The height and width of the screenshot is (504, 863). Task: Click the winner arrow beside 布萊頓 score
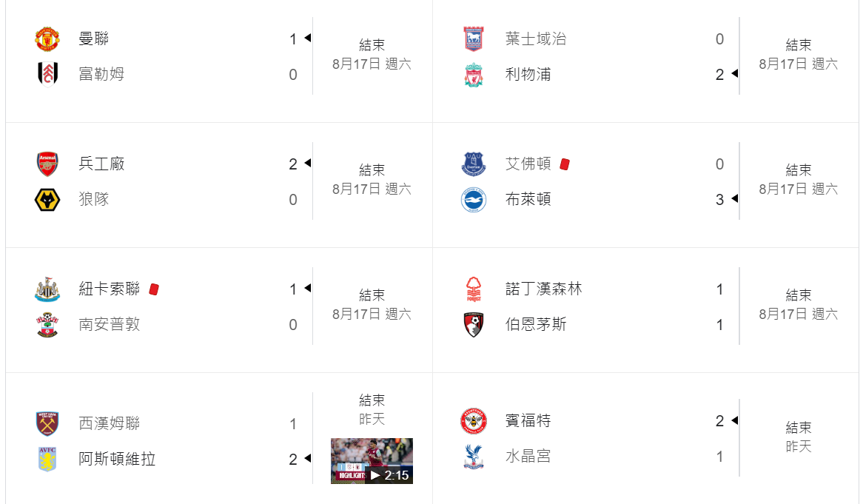tap(735, 199)
